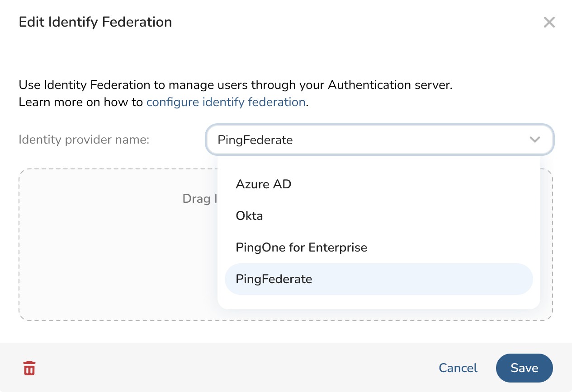Click the "Use Identity Federation" description sentence
The width and height of the screenshot is (572, 392).
[235, 85]
